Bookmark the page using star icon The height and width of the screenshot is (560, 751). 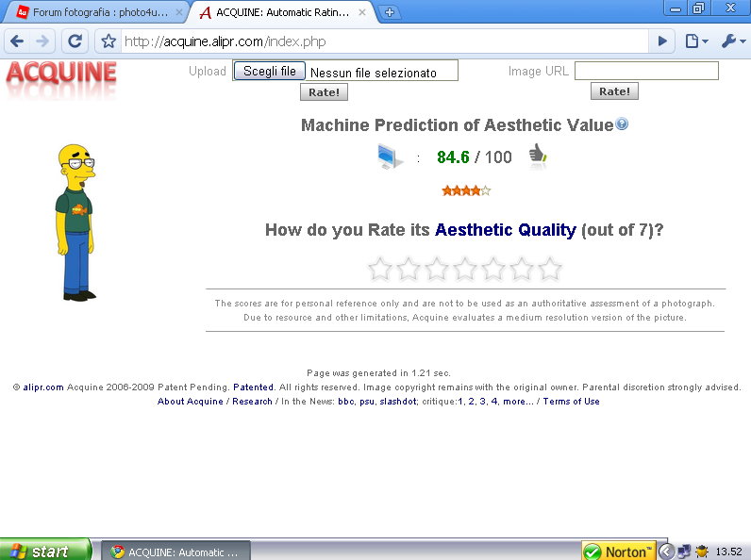tap(108, 41)
